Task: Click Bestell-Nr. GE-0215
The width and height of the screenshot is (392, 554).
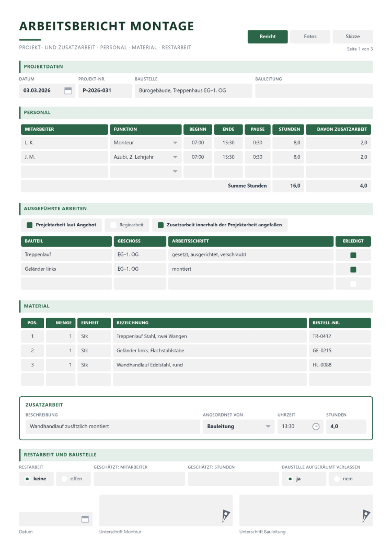Action: 340,351
